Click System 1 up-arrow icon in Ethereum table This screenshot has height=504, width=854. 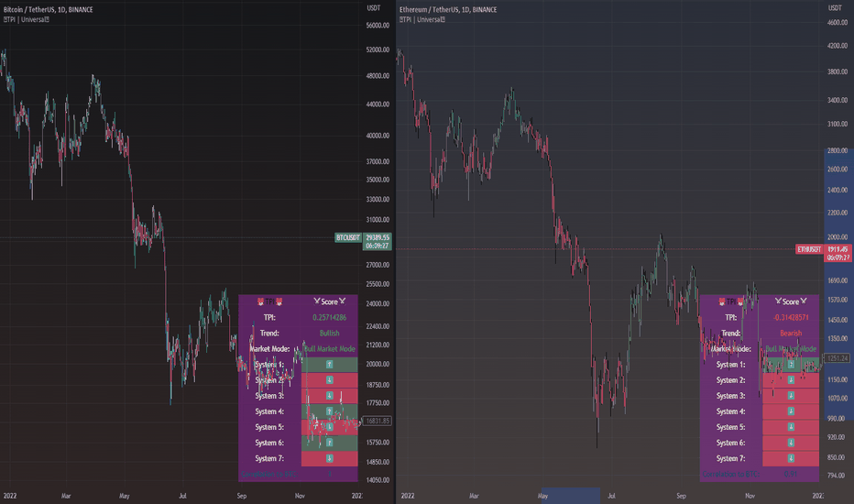click(791, 364)
